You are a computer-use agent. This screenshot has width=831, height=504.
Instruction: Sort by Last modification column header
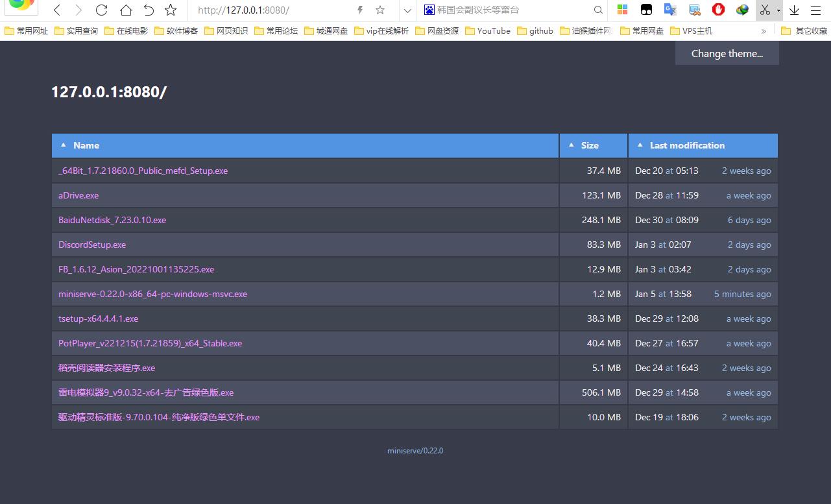tap(686, 145)
